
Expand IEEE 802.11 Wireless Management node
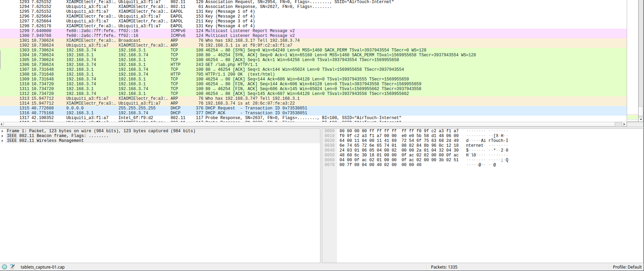coord(2,141)
